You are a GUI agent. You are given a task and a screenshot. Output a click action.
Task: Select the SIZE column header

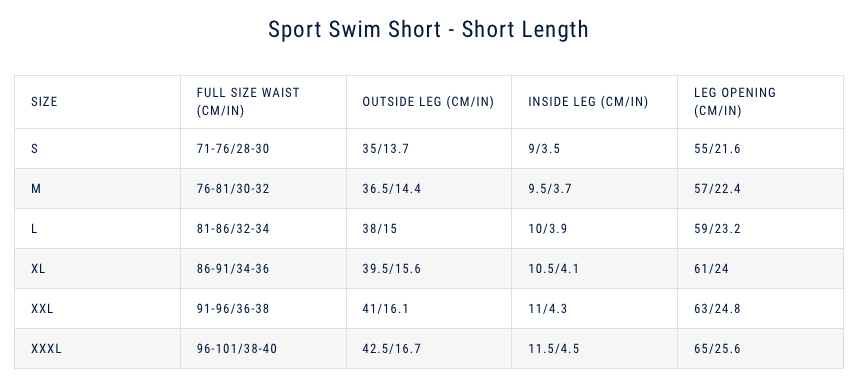44,102
